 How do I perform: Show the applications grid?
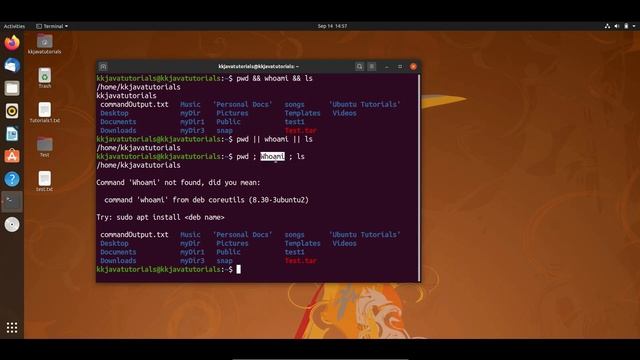(12, 327)
